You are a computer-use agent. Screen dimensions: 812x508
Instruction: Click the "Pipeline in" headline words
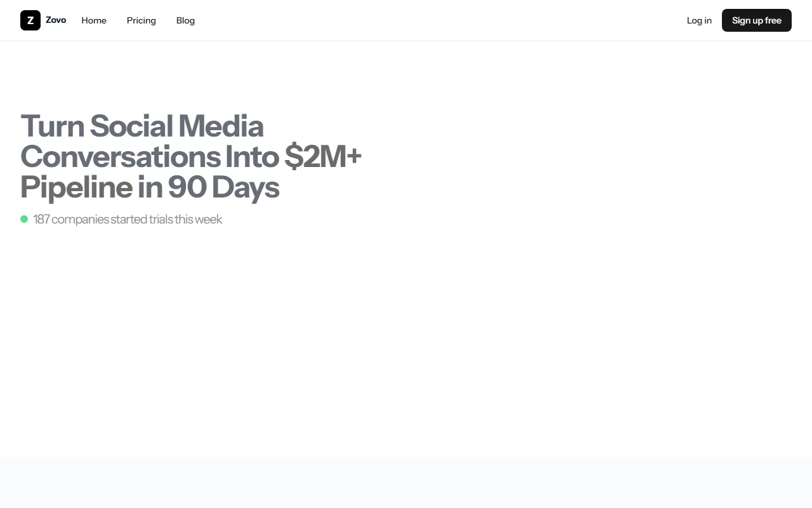click(x=91, y=187)
